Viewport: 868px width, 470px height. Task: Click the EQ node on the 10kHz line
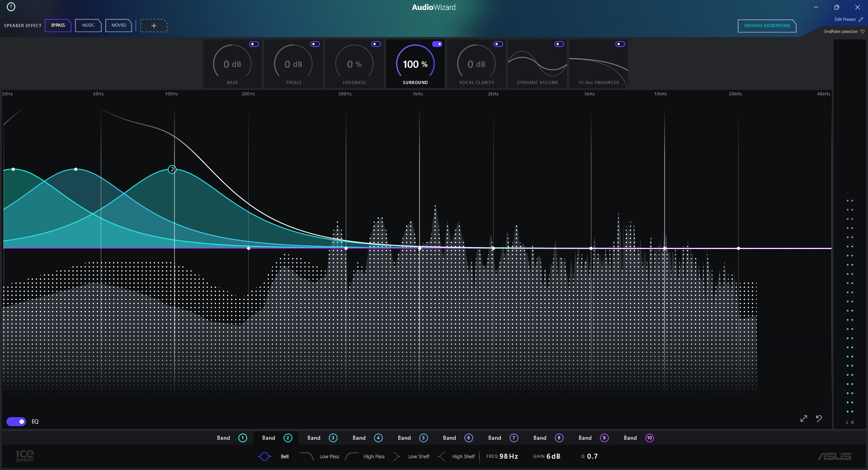(x=665, y=248)
